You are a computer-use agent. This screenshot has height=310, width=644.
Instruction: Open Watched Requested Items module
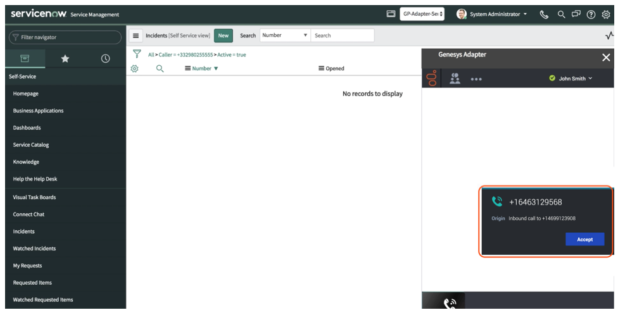coord(42,300)
